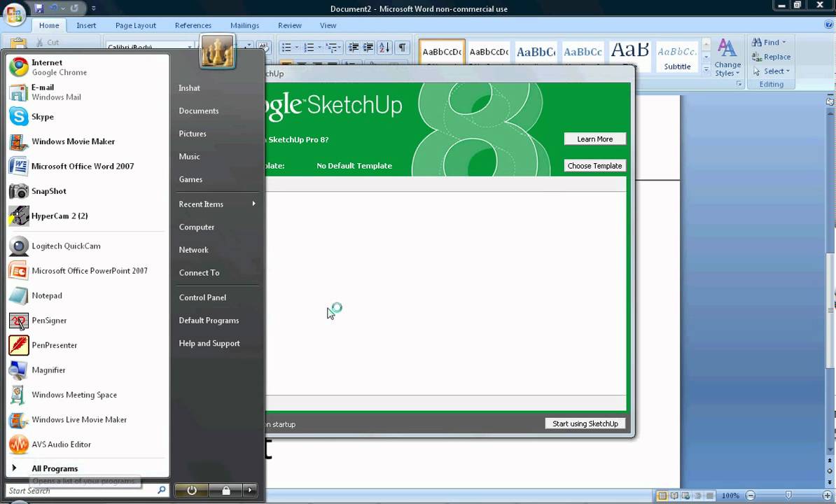This screenshot has width=836, height=504.
Task: Click Show/Hide paragraph marks icon
Action: pos(403,48)
